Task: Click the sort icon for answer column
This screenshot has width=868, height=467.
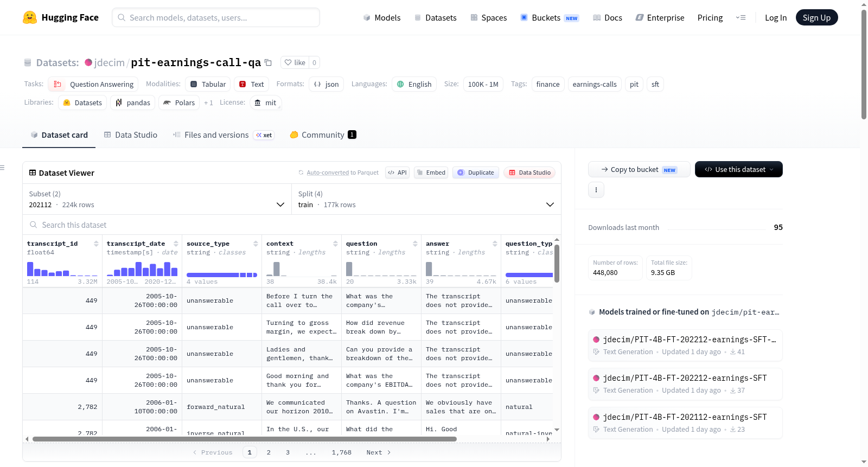Action: tap(495, 244)
